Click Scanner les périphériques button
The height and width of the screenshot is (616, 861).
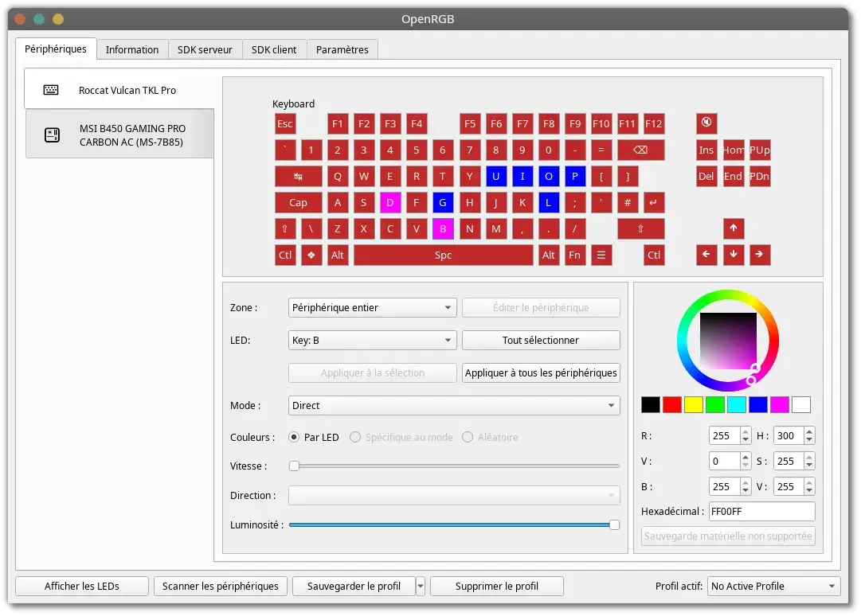(220, 586)
